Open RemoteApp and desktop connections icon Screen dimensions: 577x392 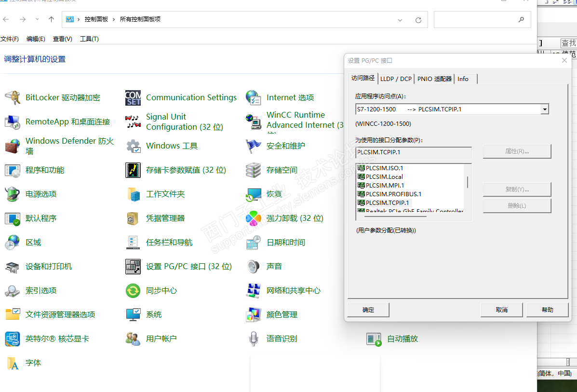point(13,122)
